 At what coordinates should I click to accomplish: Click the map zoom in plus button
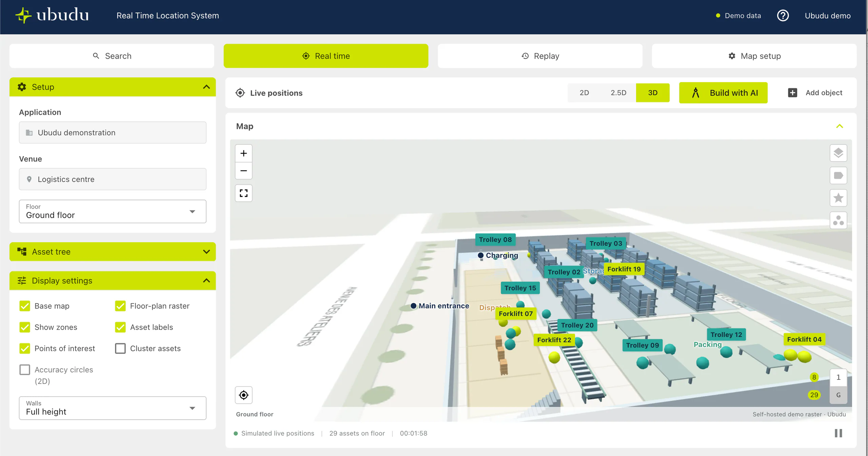point(243,153)
